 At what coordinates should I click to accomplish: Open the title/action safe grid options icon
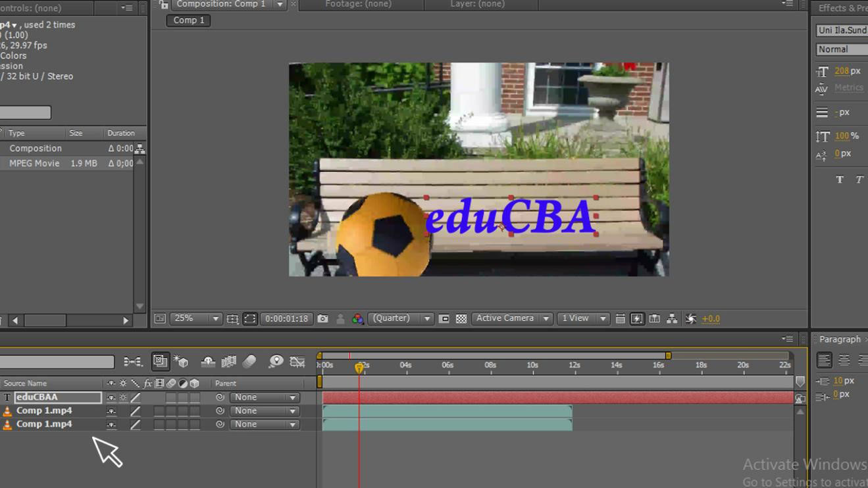[x=232, y=318]
